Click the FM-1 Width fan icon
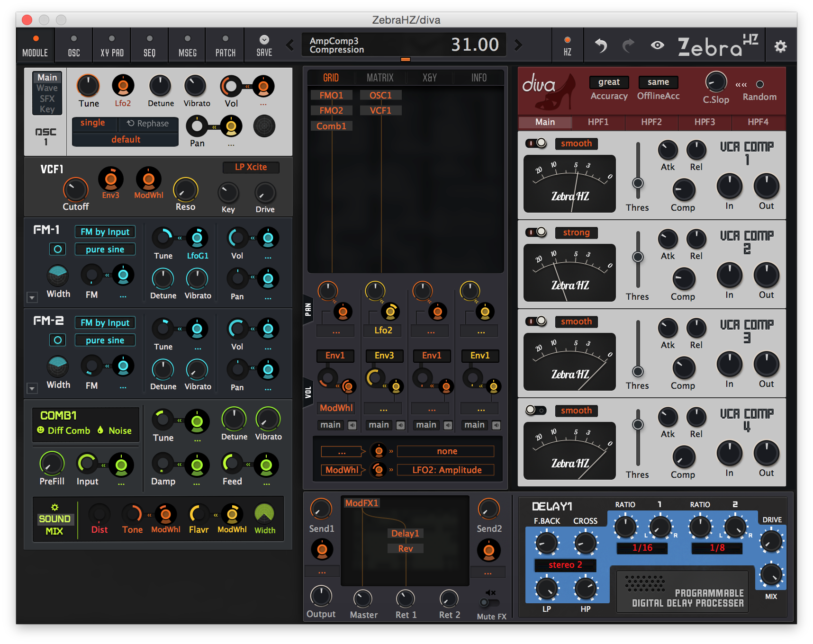Screen dimensions: 813x644 coord(58,275)
